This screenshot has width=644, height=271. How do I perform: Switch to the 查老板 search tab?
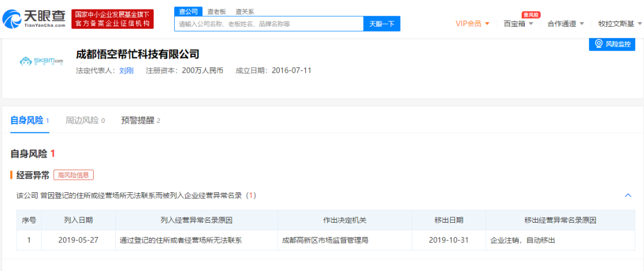[216, 11]
